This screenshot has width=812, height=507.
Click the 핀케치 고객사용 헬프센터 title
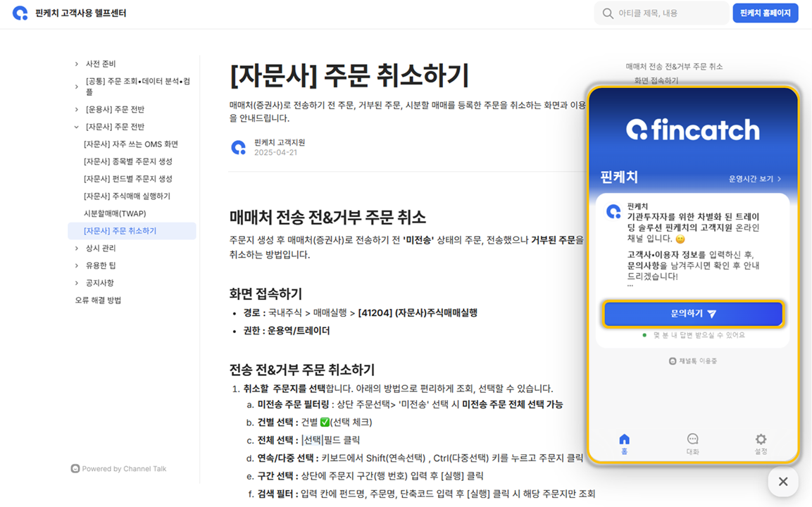click(x=81, y=13)
